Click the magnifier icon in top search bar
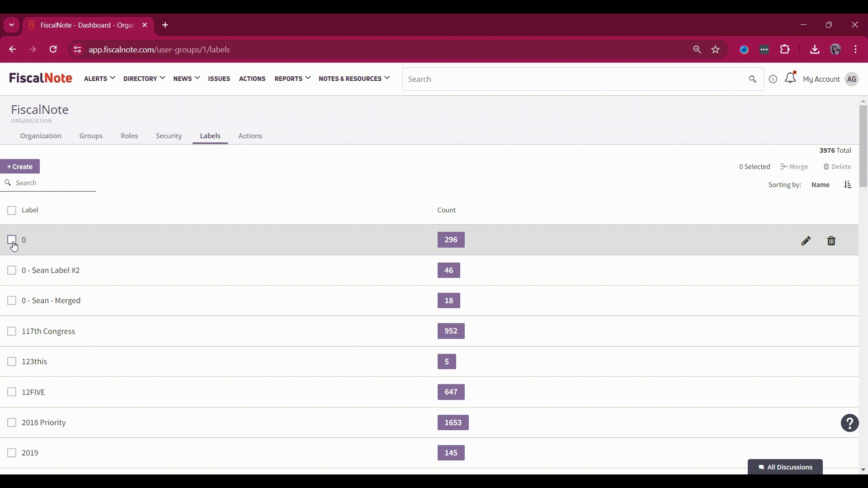Screen dimensions: 868x488 click(x=752, y=79)
